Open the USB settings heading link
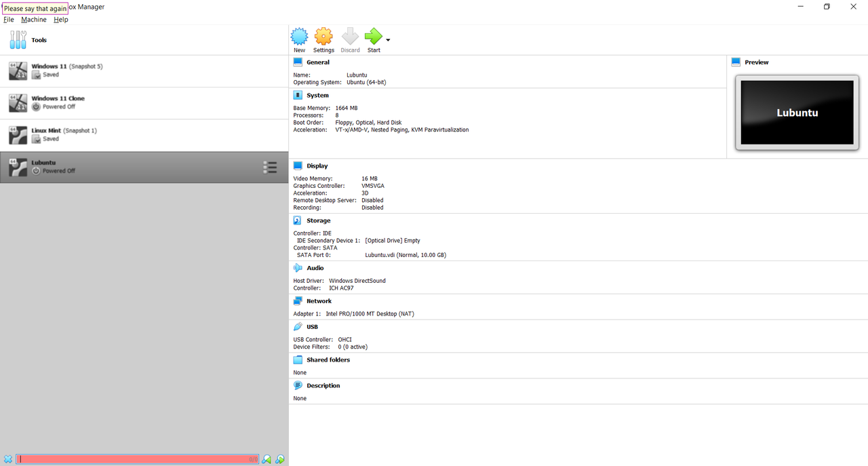868x466 pixels. 313,327
